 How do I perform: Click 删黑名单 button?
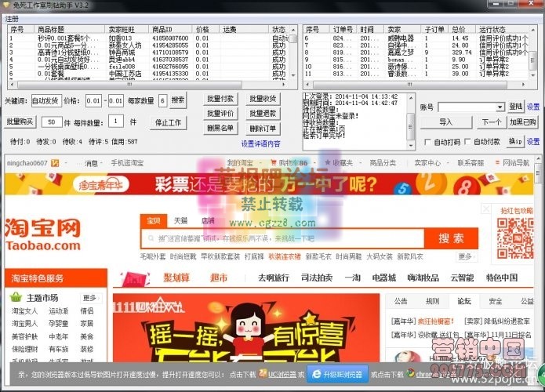click(x=220, y=129)
